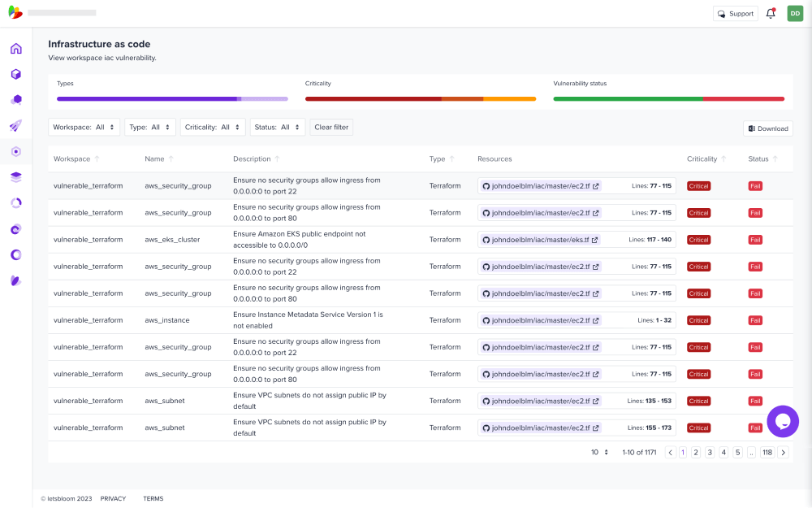
Task: Click the Support button
Action: point(736,14)
